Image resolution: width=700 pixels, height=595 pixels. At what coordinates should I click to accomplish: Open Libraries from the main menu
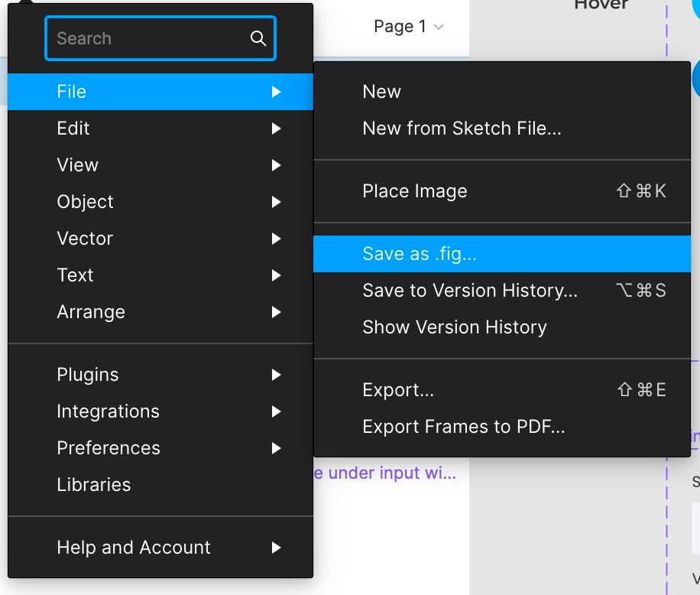160,485
